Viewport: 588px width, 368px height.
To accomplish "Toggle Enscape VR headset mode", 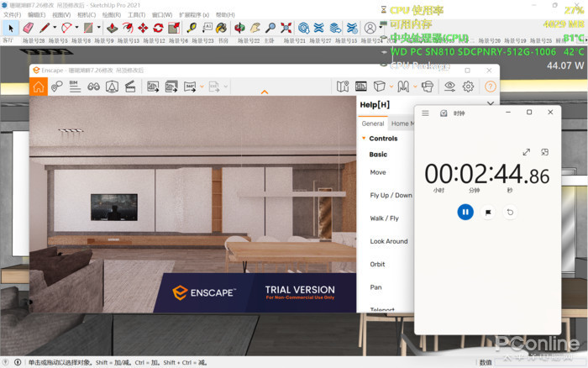I will 428,87.
